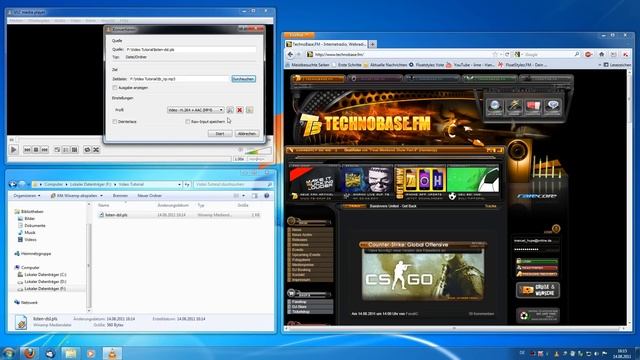The width and height of the screenshot is (640, 360).
Task: Open the Medien menu in VLC
Action: coord(16,20)
